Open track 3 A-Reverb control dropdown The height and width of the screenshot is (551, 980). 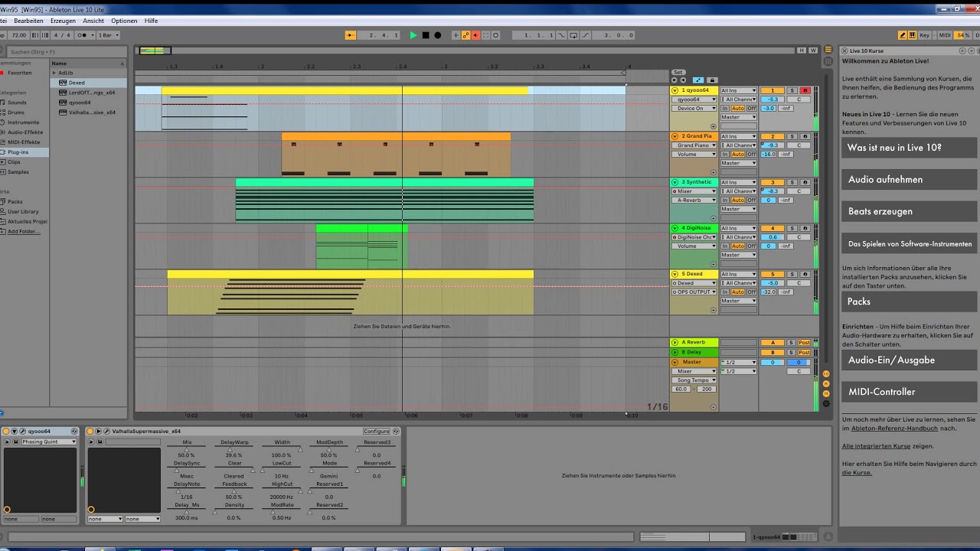point(694,200)
